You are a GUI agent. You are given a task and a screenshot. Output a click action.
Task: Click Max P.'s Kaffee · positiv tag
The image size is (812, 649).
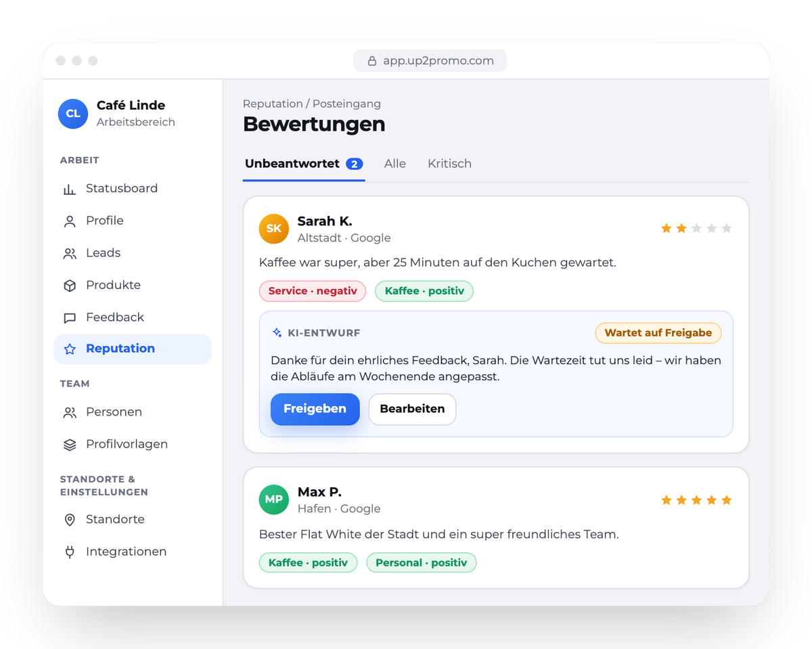(308, 562)
